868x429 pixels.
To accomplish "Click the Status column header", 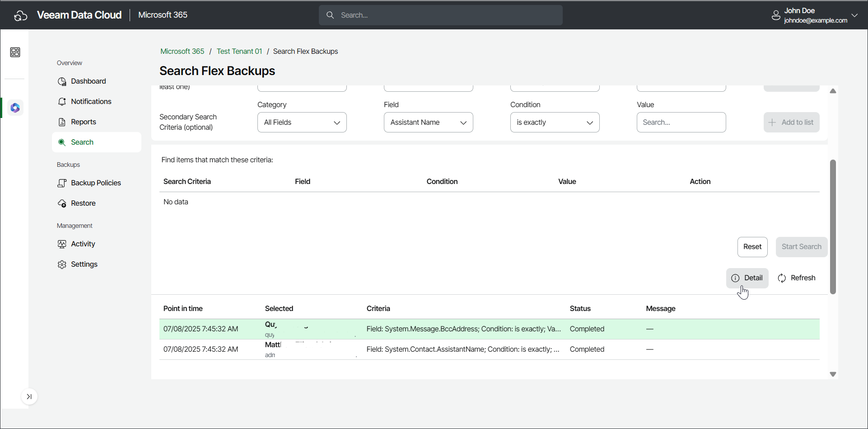I will click(x=580, y=309).
